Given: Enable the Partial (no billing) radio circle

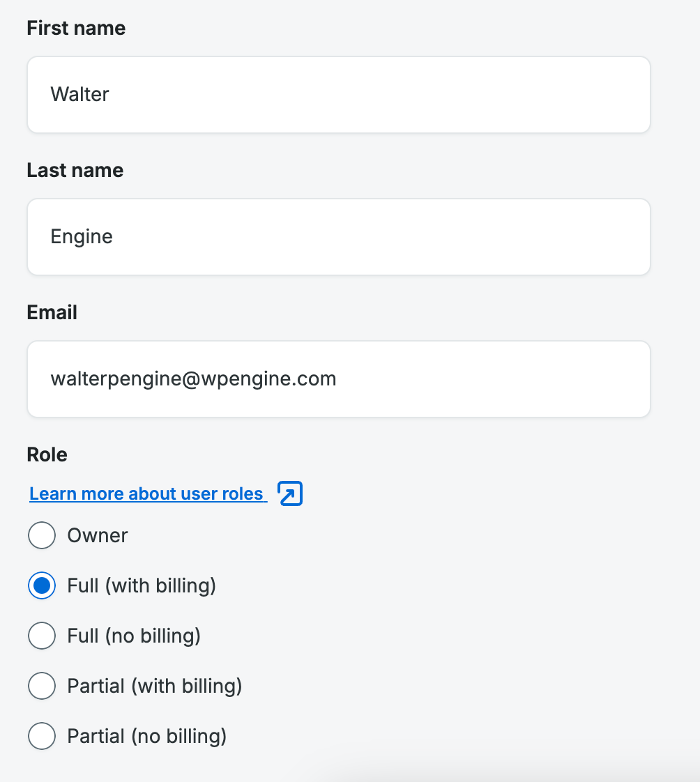Looking at the screenshot, I should [42, 736].
